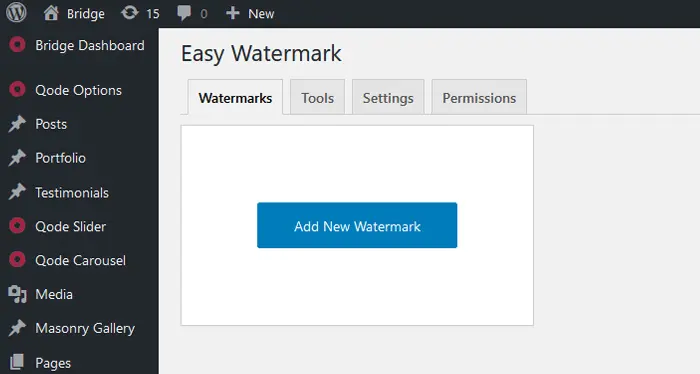Select the Watermarks tab
Screen dimensions: 700x374
click(235, 97)
